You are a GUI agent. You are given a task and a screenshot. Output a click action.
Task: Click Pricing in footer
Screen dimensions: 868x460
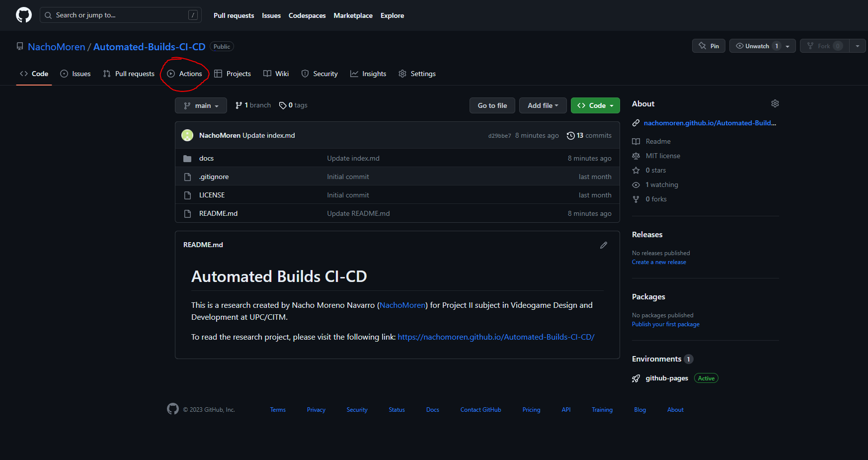point(531,410)
